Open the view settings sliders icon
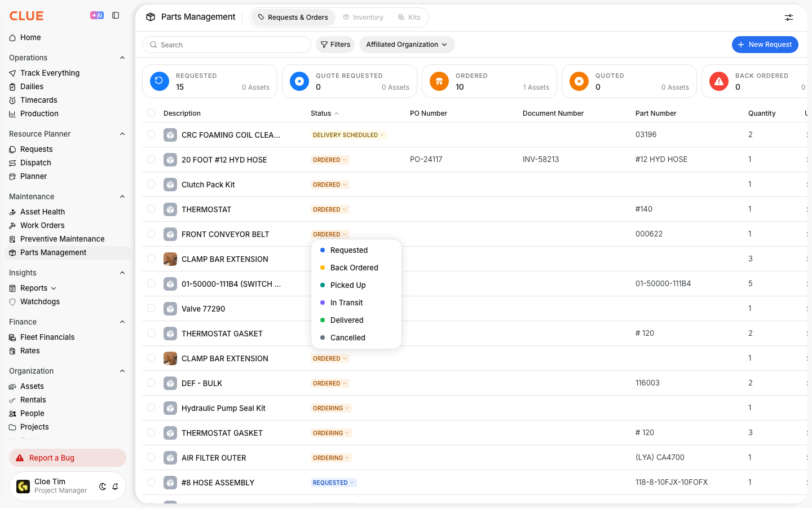Screen dimensions: 812x508 coord(789,17)
